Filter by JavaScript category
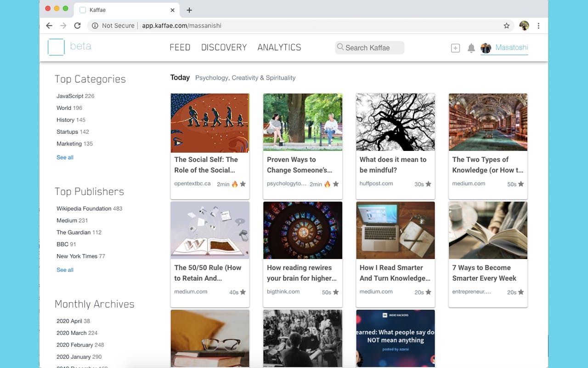The width and height of the screenshot is (588, 368). click(75, 96)
